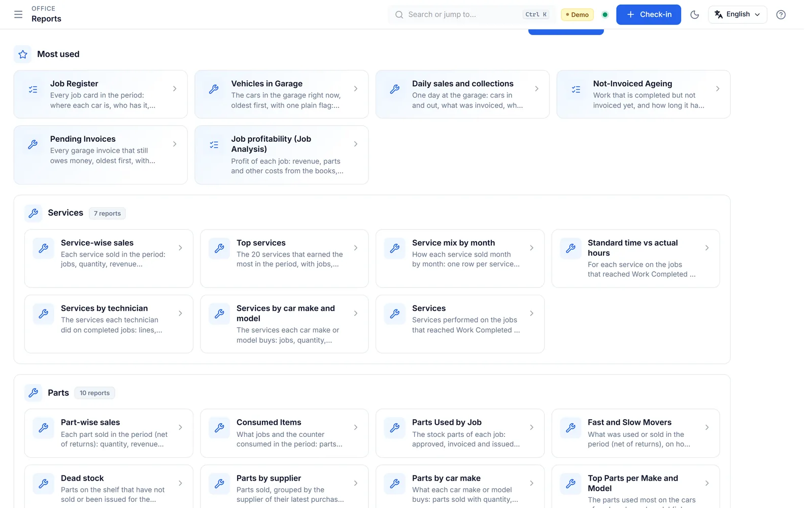The image size is (812, 508).
Task: Focus the Search or jump to field
Action: pyautogui.click(x=472, y=14)
